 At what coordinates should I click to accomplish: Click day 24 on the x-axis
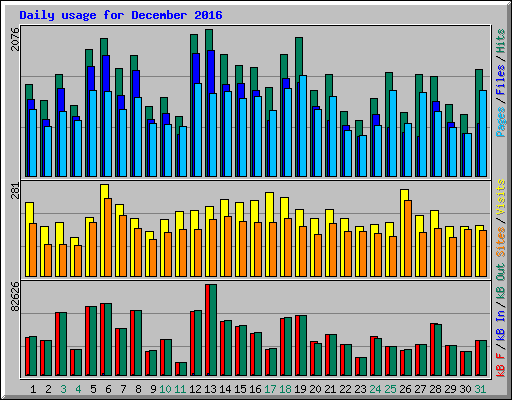point(375,389)
